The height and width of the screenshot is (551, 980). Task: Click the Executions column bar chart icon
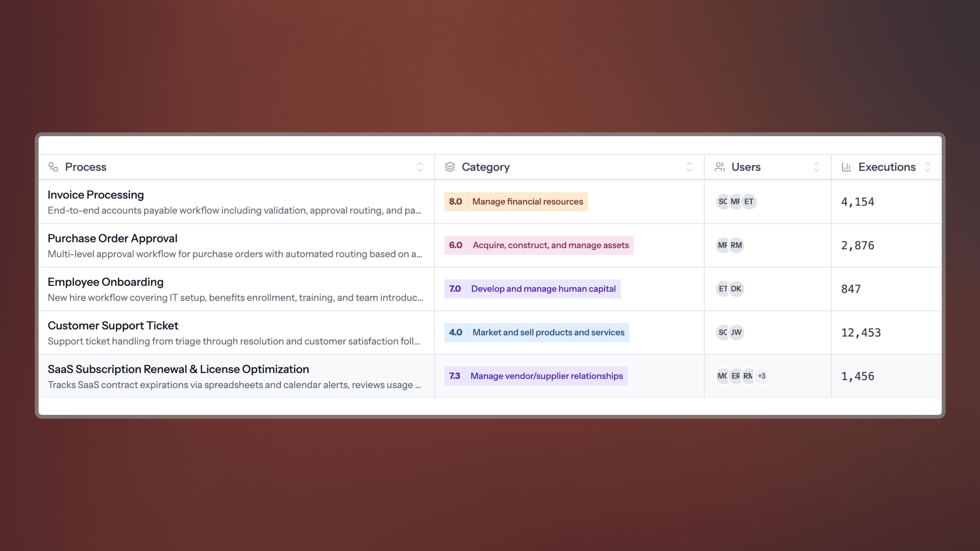click(846, 167)
